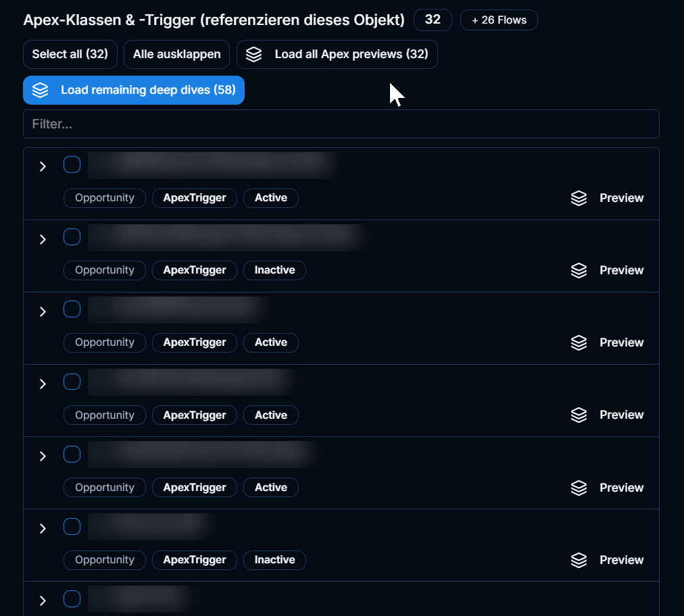
Task: Click the ApexTrigger tag in the sixth row
Action: tap(195, 560)
